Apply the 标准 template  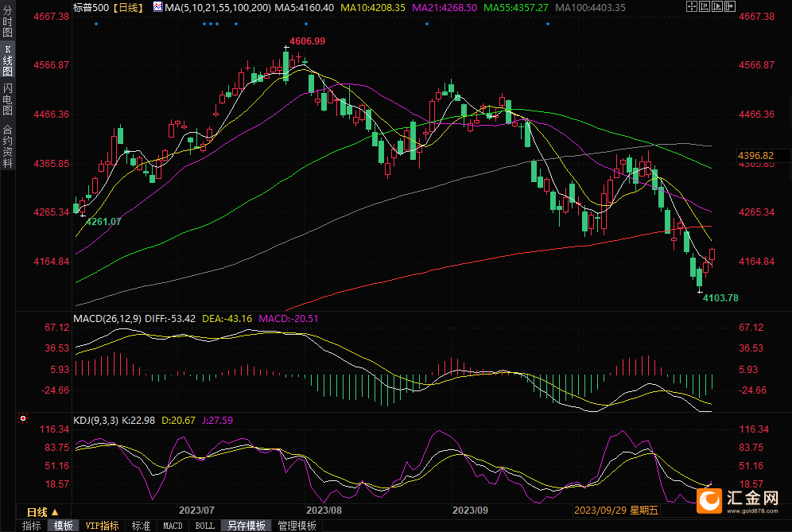[x=141, y=526]
